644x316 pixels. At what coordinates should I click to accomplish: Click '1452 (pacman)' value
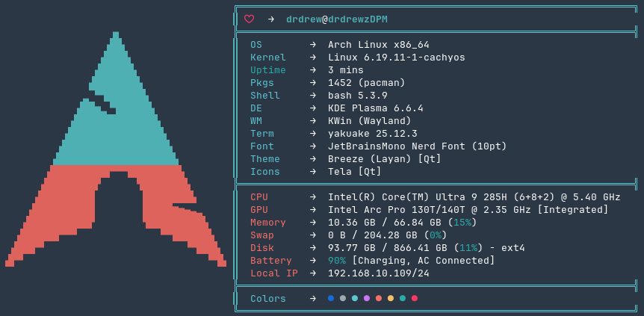coord(367,83)
